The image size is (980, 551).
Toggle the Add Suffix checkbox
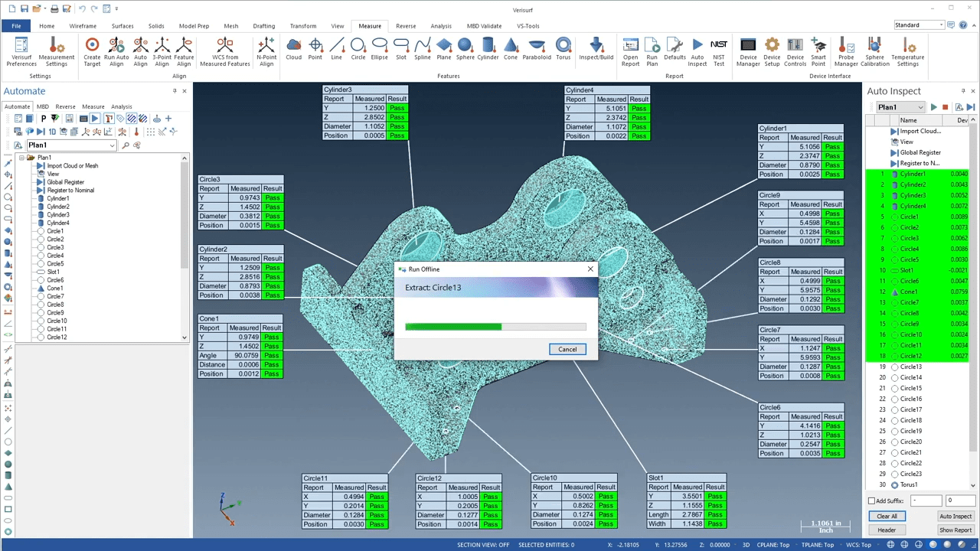point(871,501)
